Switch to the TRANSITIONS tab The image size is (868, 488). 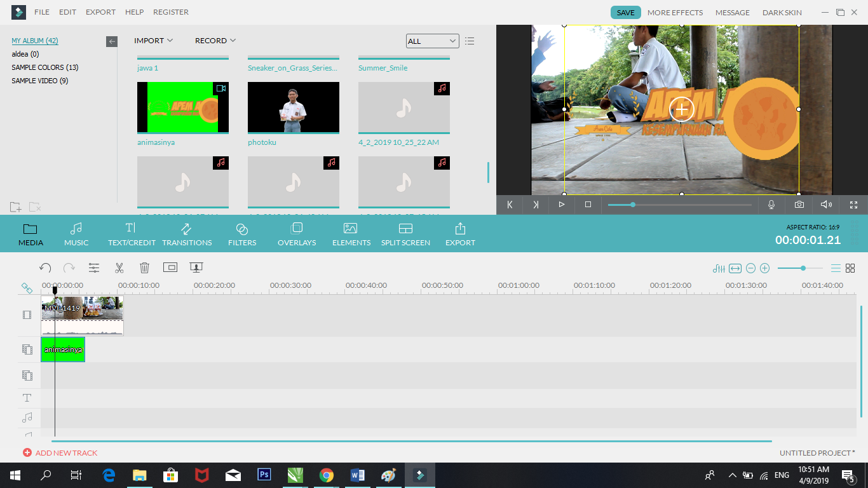click(x=187, y=234)
